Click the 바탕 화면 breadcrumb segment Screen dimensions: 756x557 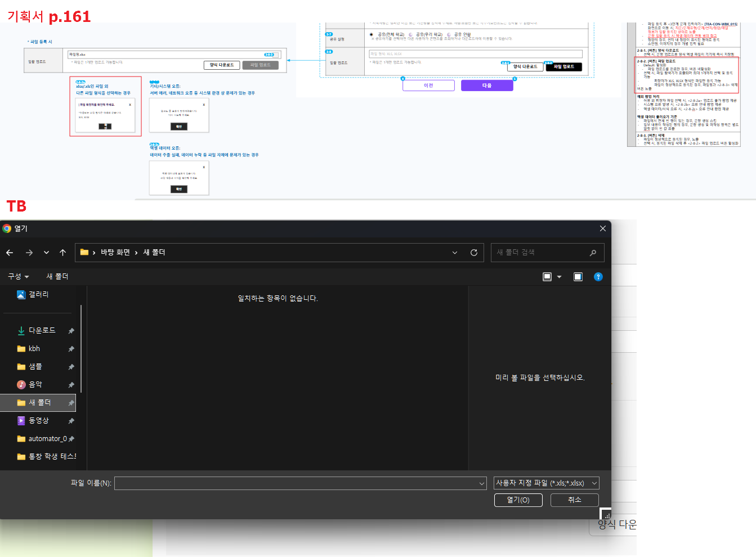coord(115,252)
